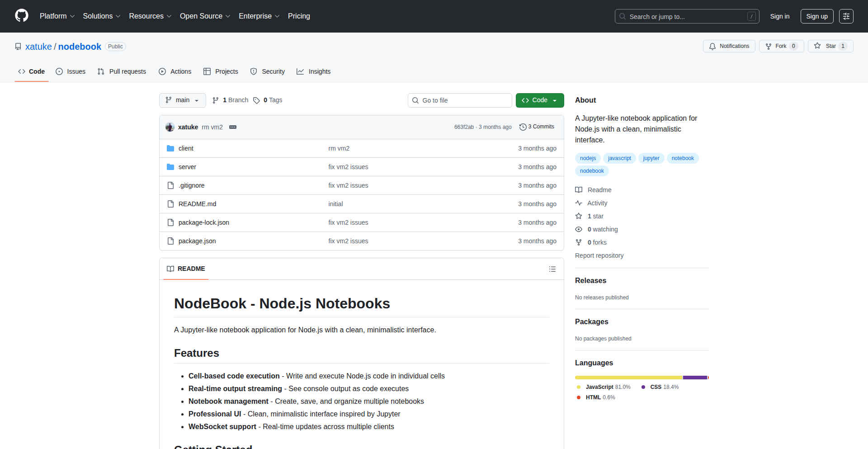The image size is (868, 449).
Task: Click the notifications bell icon
Action: click(712, 46)
